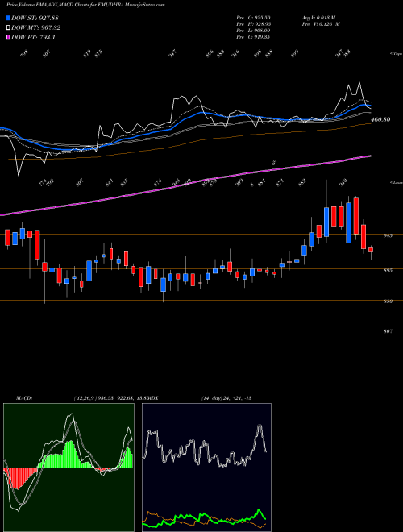Click the last red candlestick on the chart
The height and width of the screenshot is (532, 403).
[371, 250]
